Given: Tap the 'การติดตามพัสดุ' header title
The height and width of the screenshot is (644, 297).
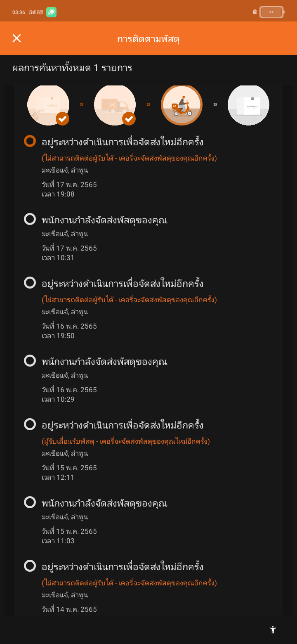Looking at the screenshot, I should pyautogui.click(x=148, y=39).
